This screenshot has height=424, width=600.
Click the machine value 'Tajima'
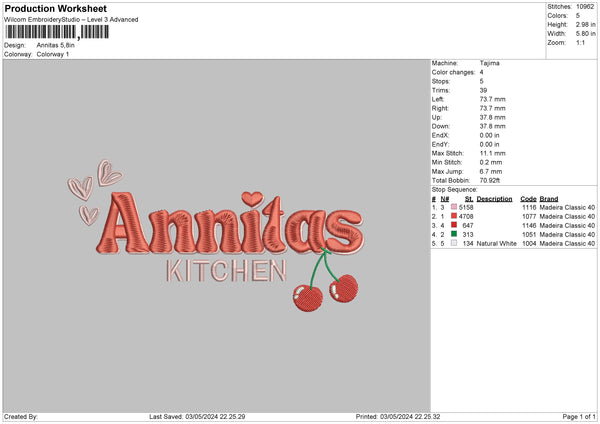(489, 63)
